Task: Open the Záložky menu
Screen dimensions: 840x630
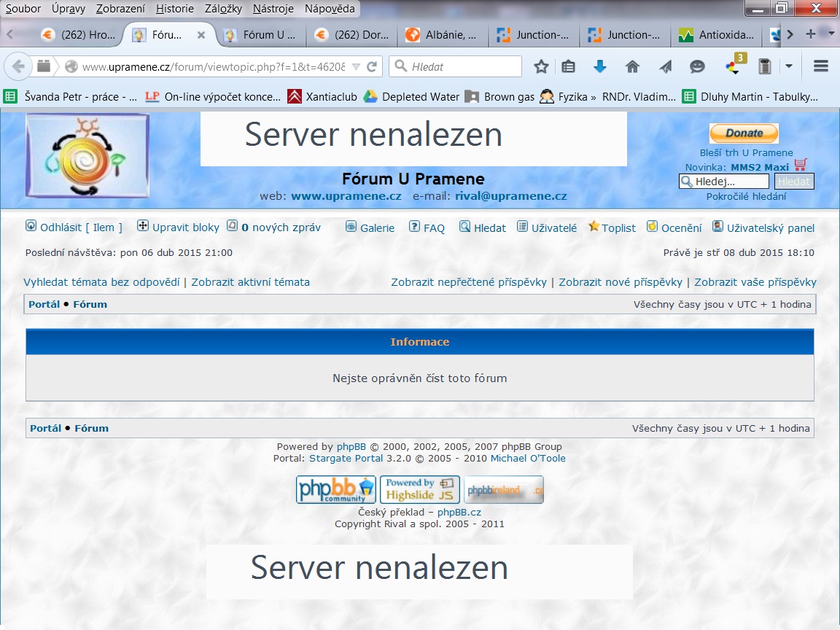Action: click(x=223, y=9)
